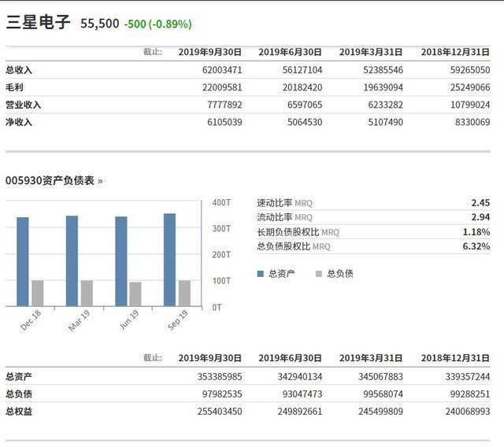
Task: Click the 总收入 row label
Action: tap(19, 70)
